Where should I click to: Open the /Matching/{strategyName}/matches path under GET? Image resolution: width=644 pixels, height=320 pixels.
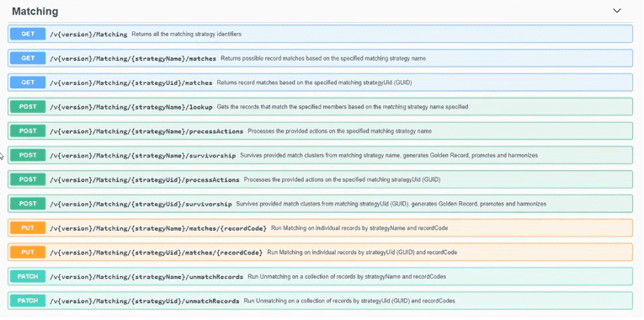click(x=133, y=59)
